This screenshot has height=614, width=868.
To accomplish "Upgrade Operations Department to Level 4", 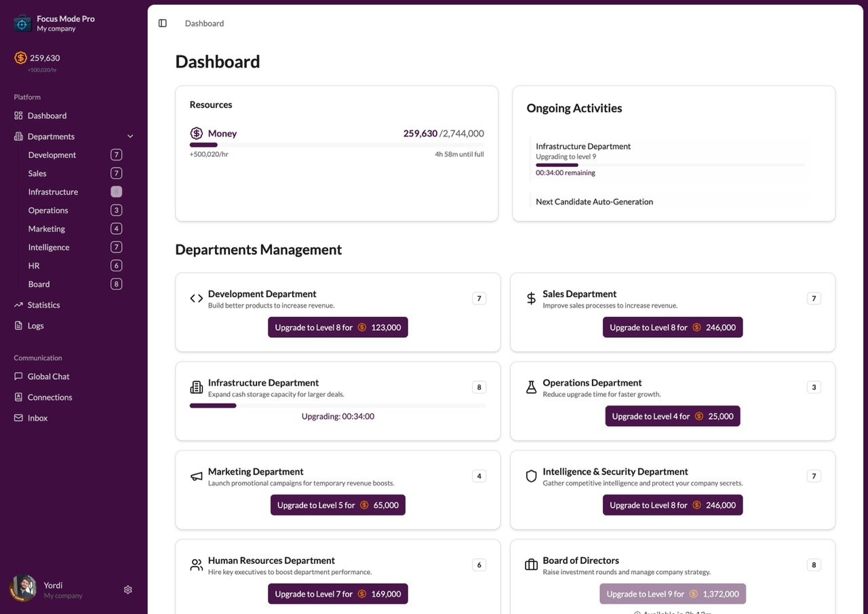I will [x=672, y=416].
